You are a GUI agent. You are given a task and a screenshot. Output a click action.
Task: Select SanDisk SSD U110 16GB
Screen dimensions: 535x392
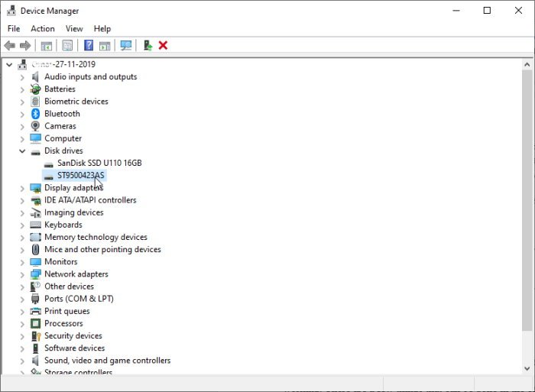pos(99,163)
